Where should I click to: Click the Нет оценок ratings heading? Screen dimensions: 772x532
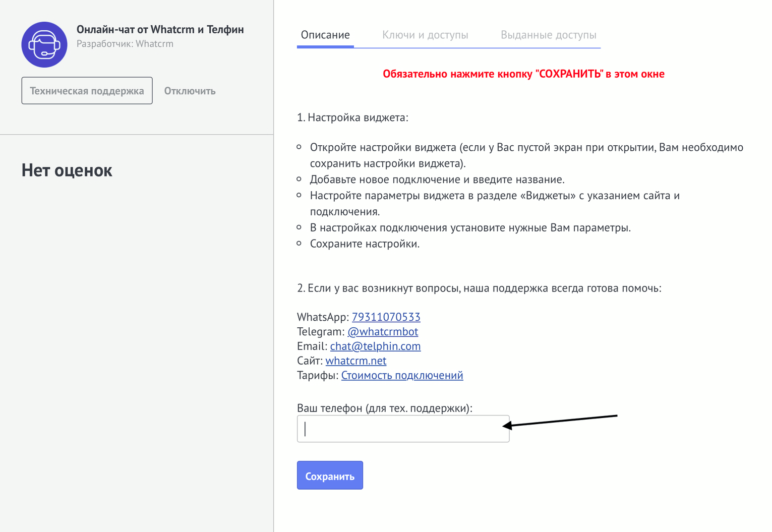pos(67,170)
